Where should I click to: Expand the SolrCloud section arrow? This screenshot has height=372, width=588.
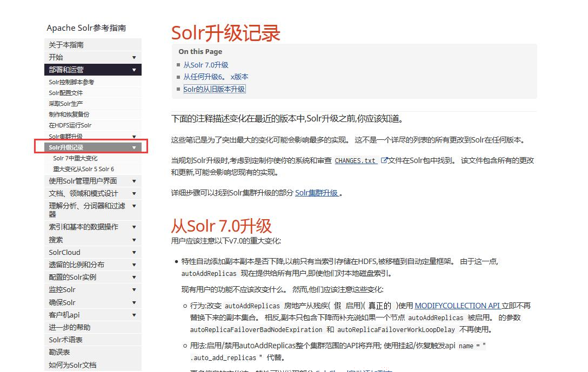(x=134, y=253)
